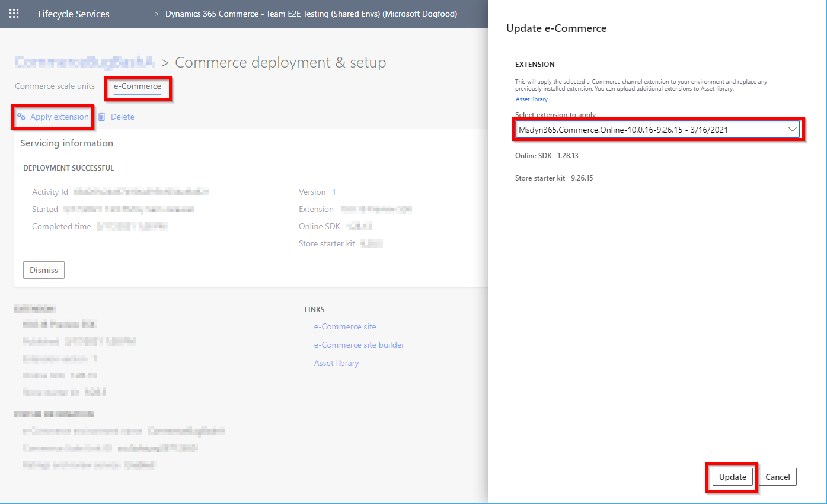The height and width of the screenshot is (504, 827).
Task: Select the Online SDK 1.28.13 text
Action: 547,156
